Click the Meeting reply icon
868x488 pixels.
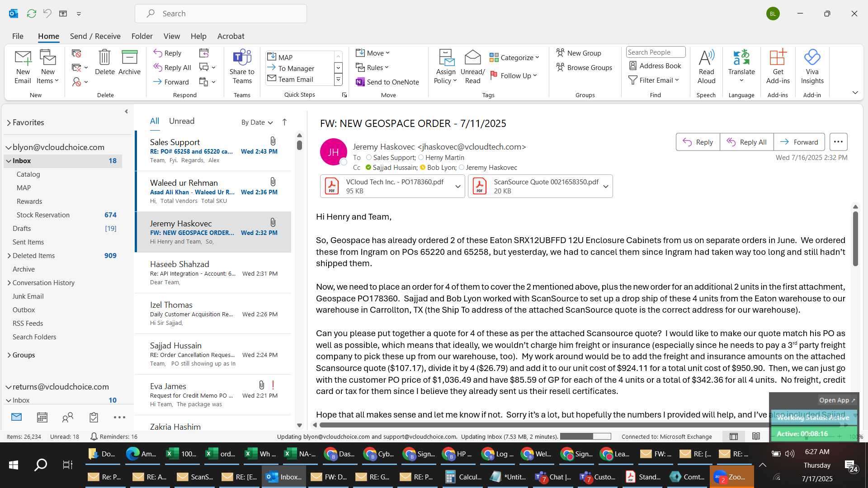point(204,53)
